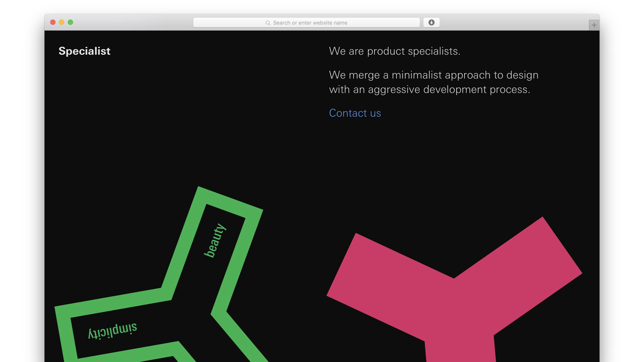Click the Specialist logo text
Viewport: 644px width, 362px height.
[84, 51]
